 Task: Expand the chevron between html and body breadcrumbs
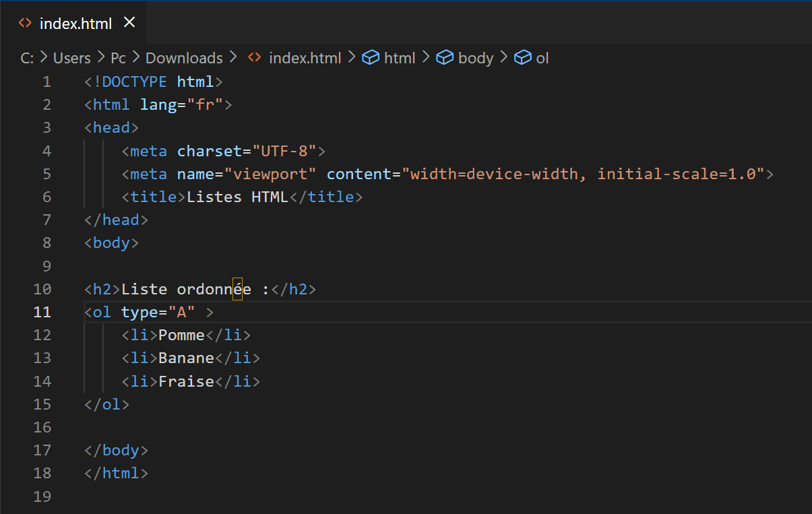pyautogui.click(x=426, y=58)
